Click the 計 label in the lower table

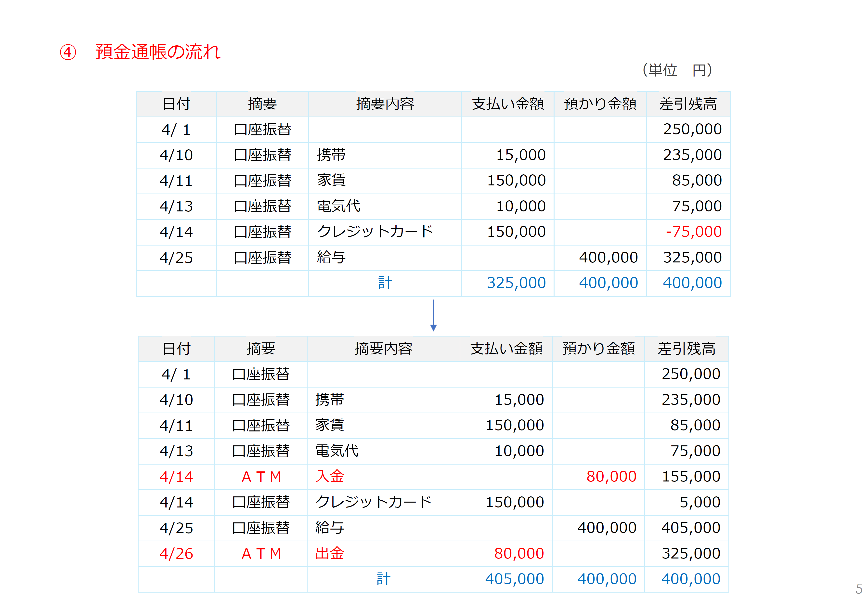tap(383, 579)
